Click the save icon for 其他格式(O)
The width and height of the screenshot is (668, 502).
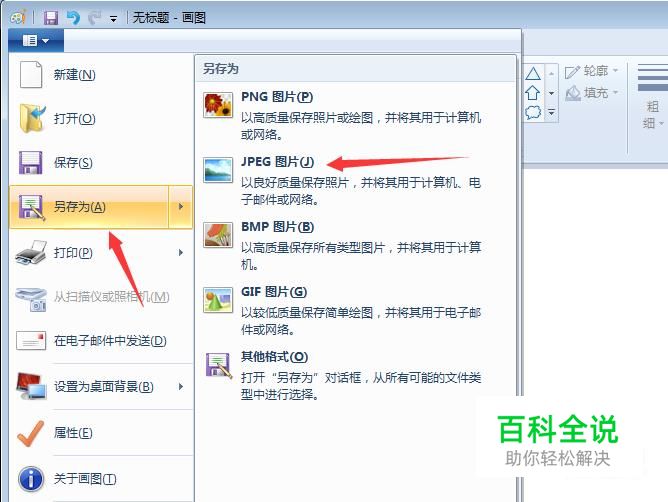click(219, 365)
